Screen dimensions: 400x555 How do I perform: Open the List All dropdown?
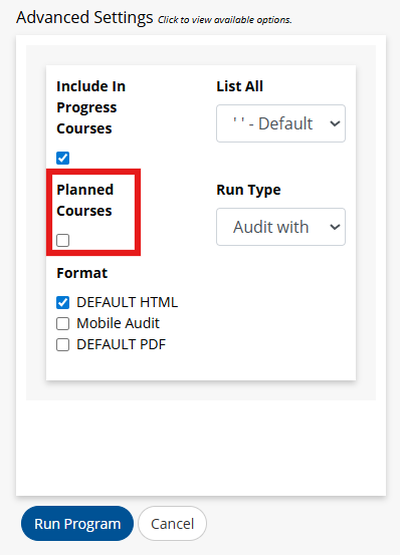point(281,124)
